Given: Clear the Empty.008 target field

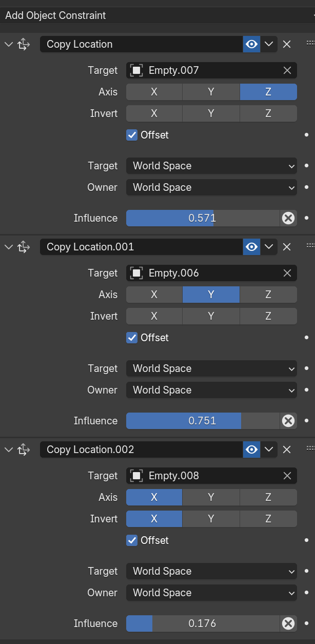Looking at the screenshot, I should [288, 476].
